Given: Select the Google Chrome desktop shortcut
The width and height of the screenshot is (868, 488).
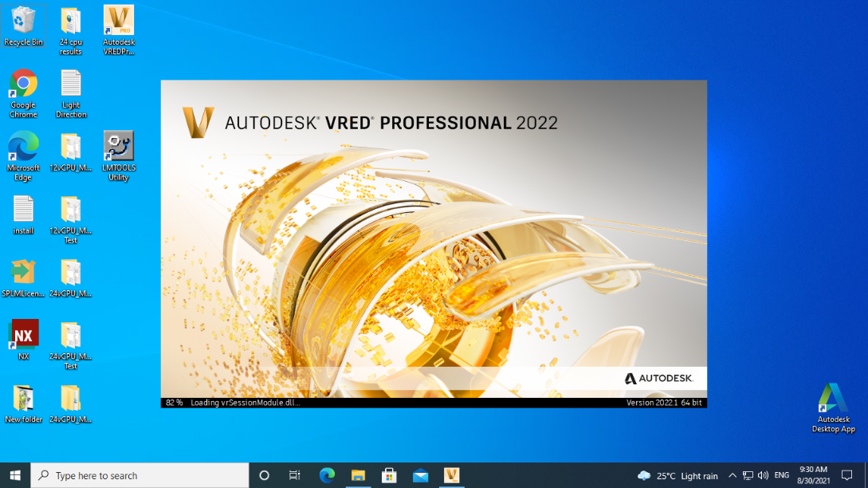Looking at the screenshot, I should tap(24, 85).
